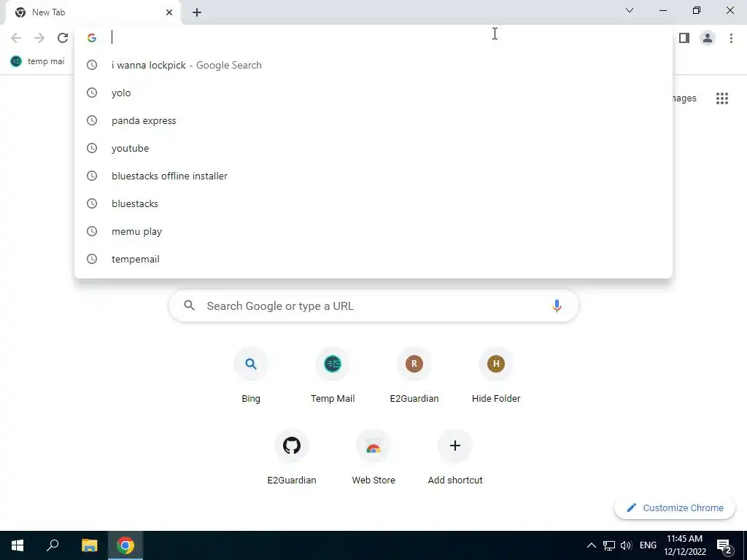747x560 pixels.
Task: Reload the page with the refresh icon
Action: (63, 38)
